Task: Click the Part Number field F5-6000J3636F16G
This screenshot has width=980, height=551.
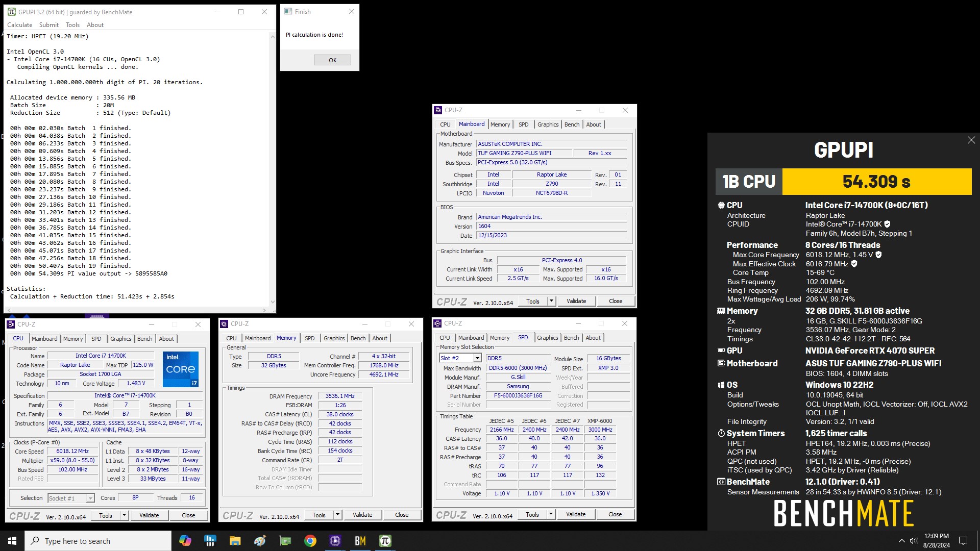Action: (x=518, y=395)
